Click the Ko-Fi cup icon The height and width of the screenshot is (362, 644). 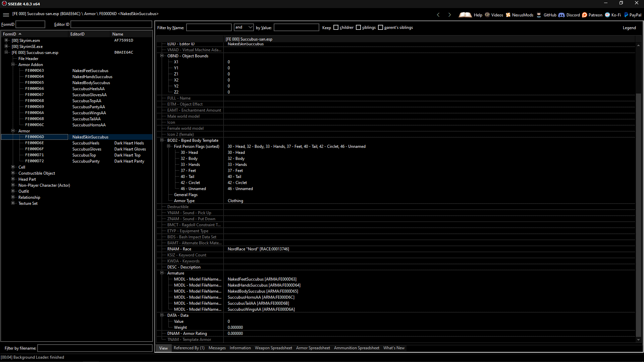(607, 15)
